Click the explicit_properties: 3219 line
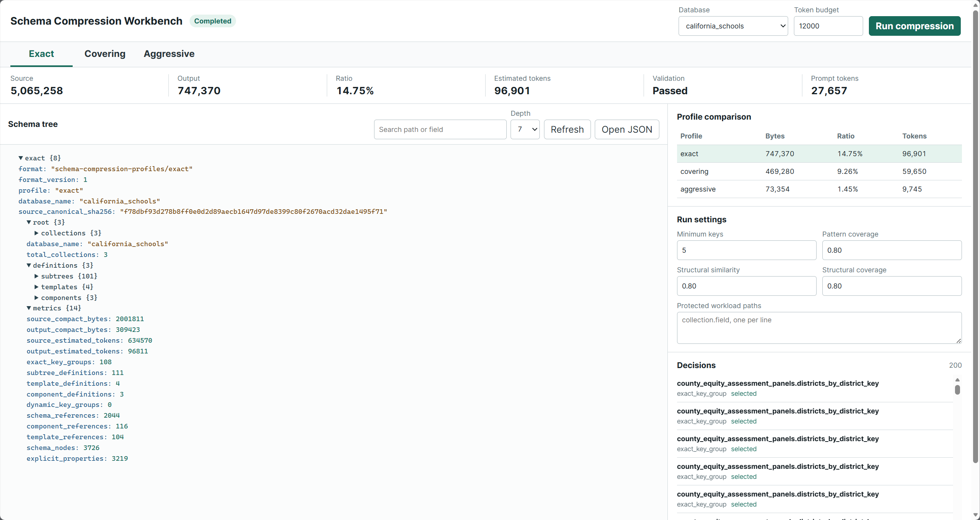Image resolution: width=980 pixels, height=520 pixels. click(77, 458)
